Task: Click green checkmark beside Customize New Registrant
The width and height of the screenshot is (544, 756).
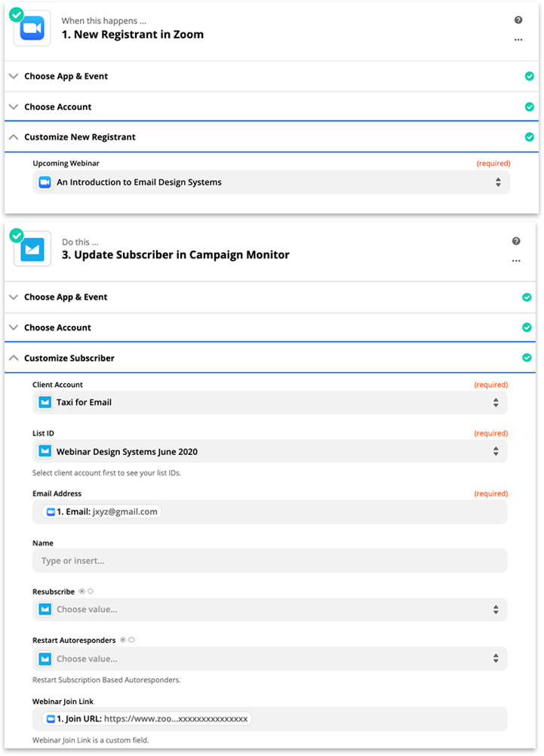Action: pos(529,137)
